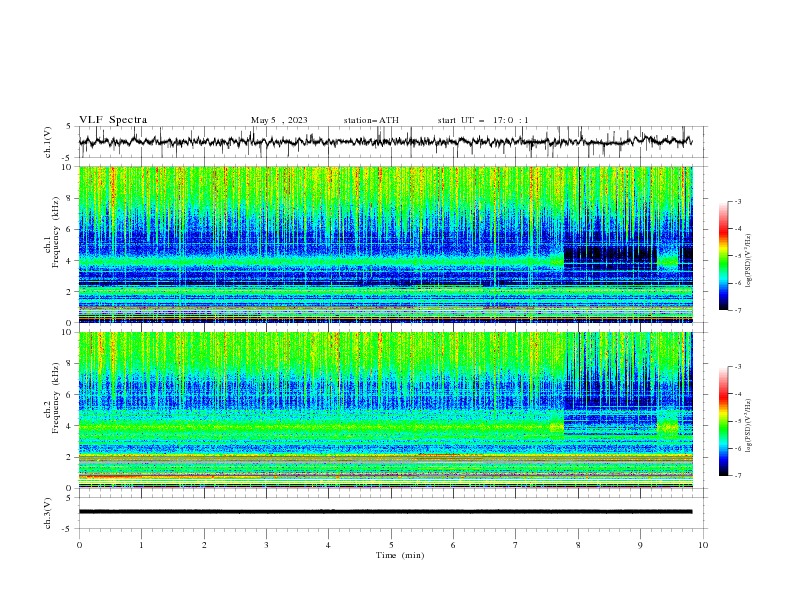Click inside the ch.1 spectrogram panel
The image size is (792, 612).
click(x=386, y=244)
